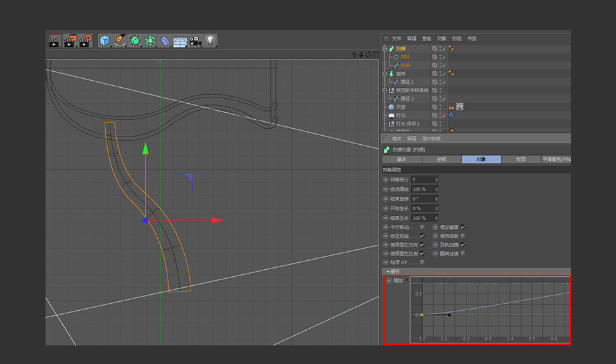
Task: Collapse the 旋转 tree node
Action: click(x=385, y=73)
